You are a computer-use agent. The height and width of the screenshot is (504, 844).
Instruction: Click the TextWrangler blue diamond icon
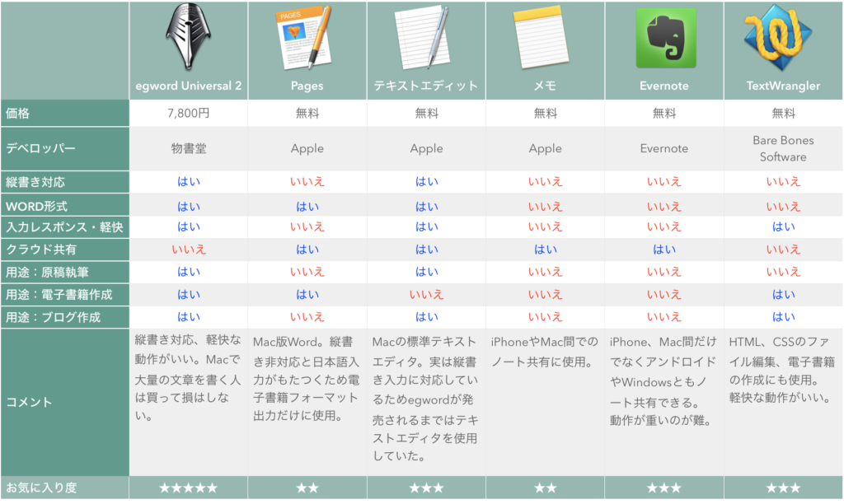(778, 38)
